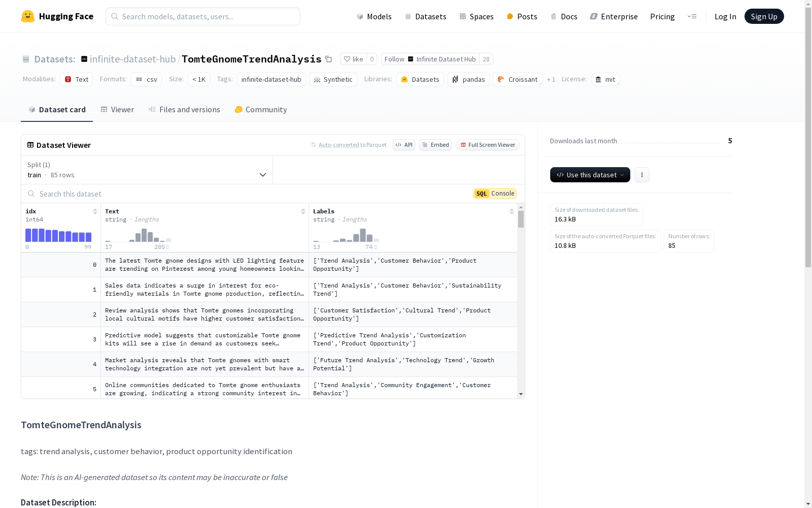812x508 pixels.
Task: Sort the Text column
Action: (x=303, y=211)
